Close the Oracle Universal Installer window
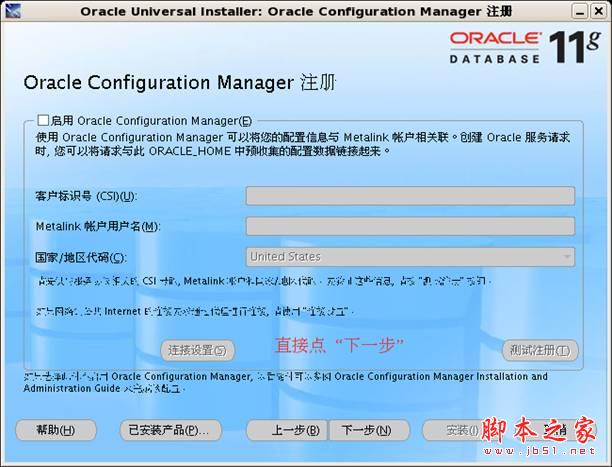This screenshot has width=612, height=467. point(599,11)
